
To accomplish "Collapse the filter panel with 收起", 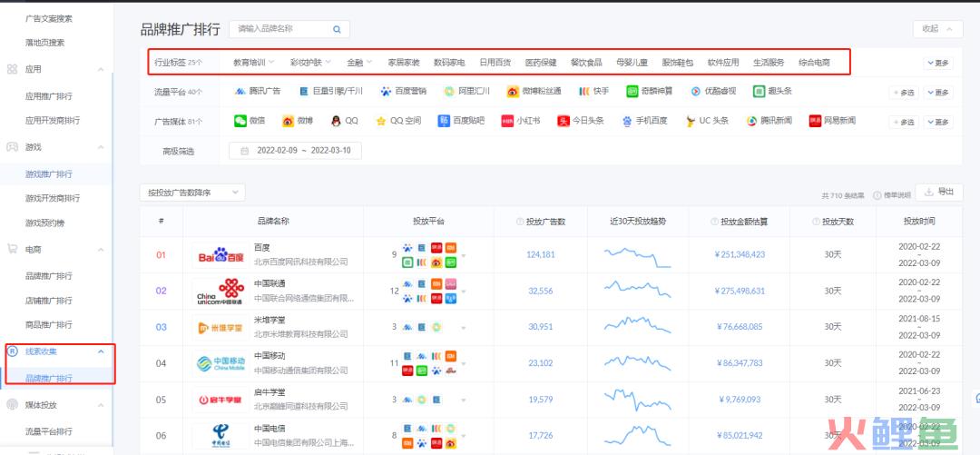I will pyautogui.click(x=937, y=29).
